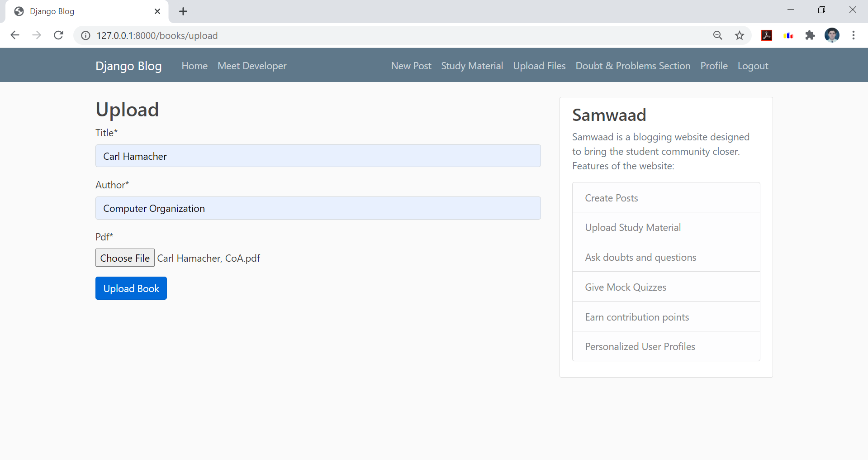Open a new browser tab
868x460 pixels.
(x=183, y=11)
